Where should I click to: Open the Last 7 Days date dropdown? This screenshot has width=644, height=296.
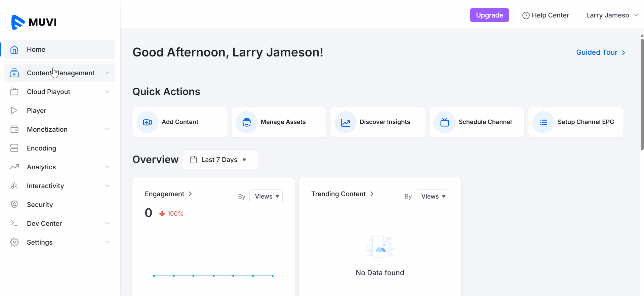point(220,160)
